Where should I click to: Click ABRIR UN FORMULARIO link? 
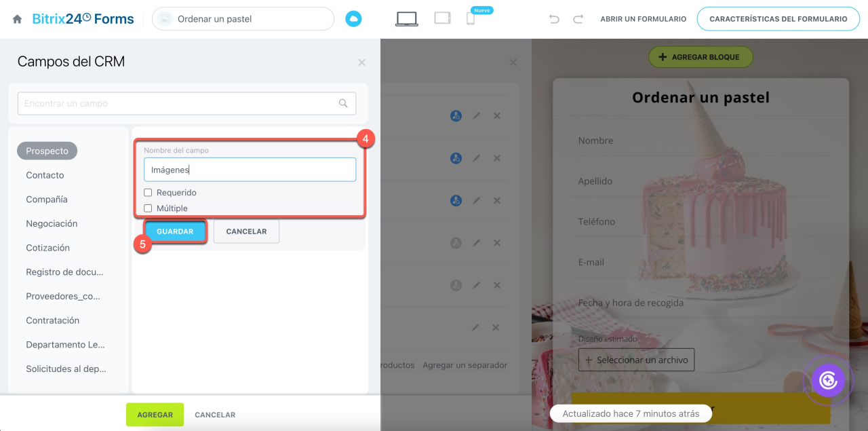[644, 19]
